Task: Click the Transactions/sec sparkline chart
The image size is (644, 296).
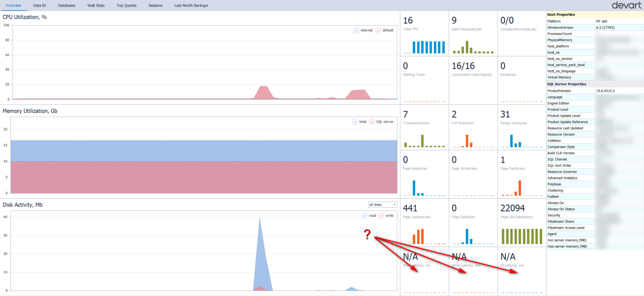Action: tap(425, 141)
